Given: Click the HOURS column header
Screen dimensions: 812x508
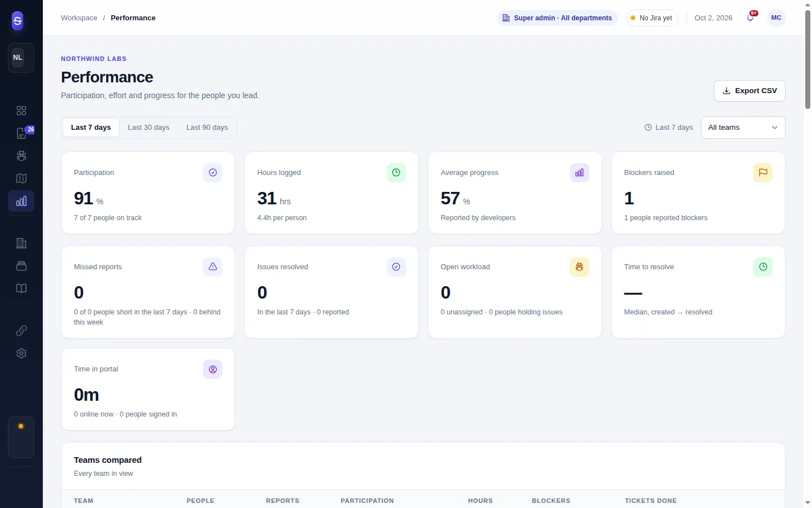Looking at the screenshot, I should pyautogui.click(x=480, y=501).
